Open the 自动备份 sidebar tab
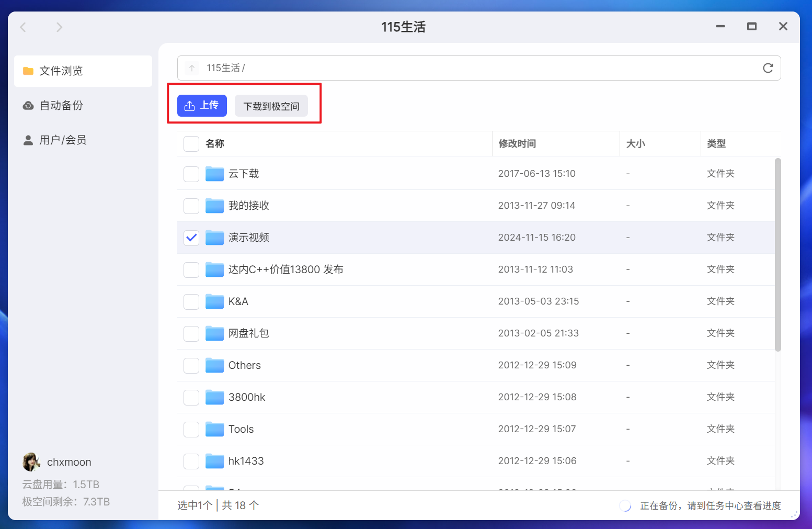Image resolution: width=812 pixels, height=529 pixels. point(83,106)
